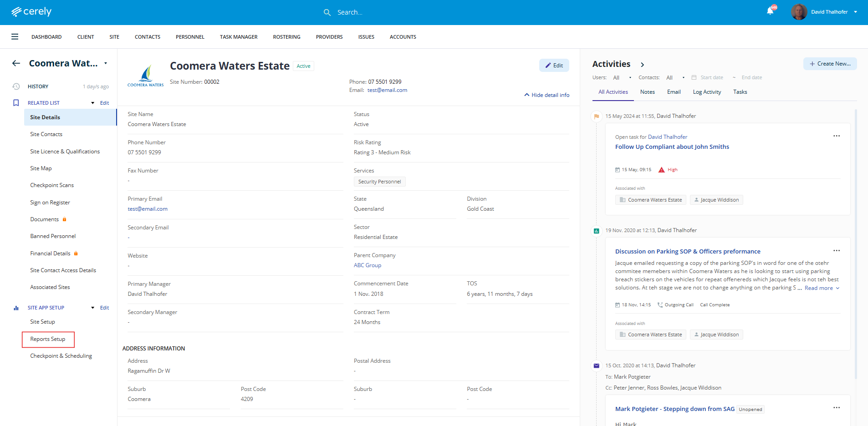The image size is (868, 426).
Task: Open the Rostering menu
Action: point(286,37)
